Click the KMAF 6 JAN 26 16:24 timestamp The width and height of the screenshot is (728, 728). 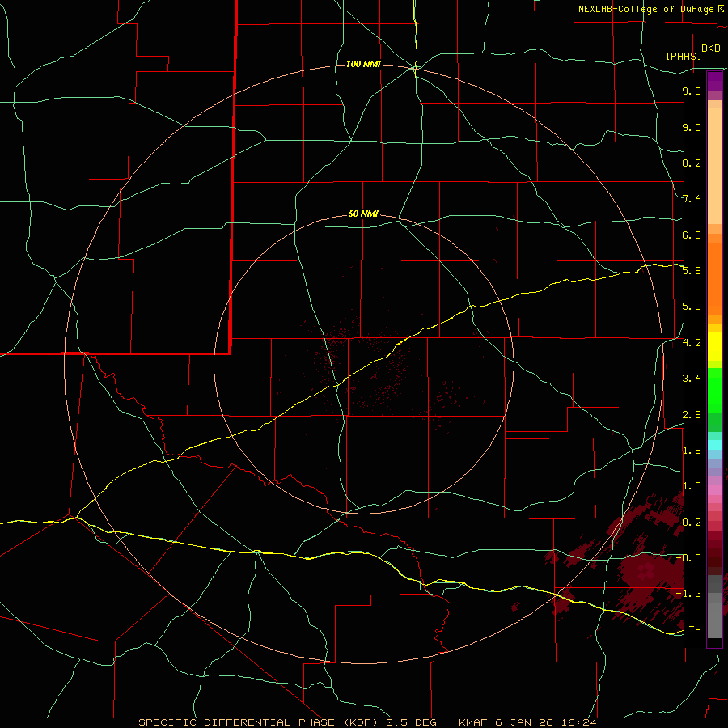coord(527,722)
